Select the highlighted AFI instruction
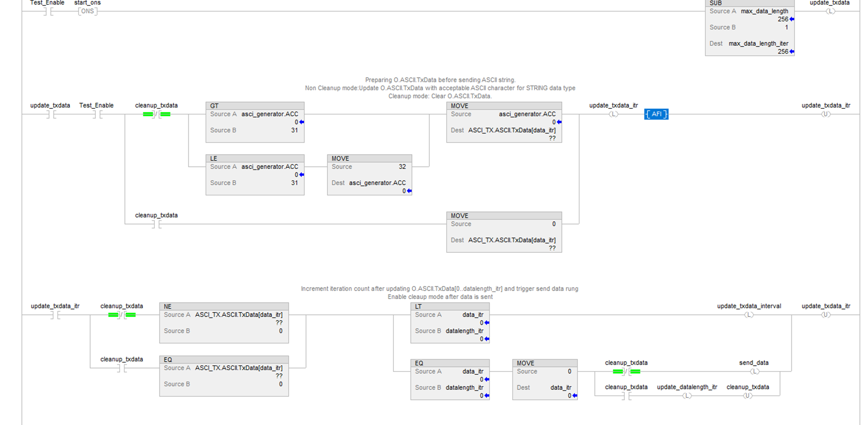 tap(656, 114)
